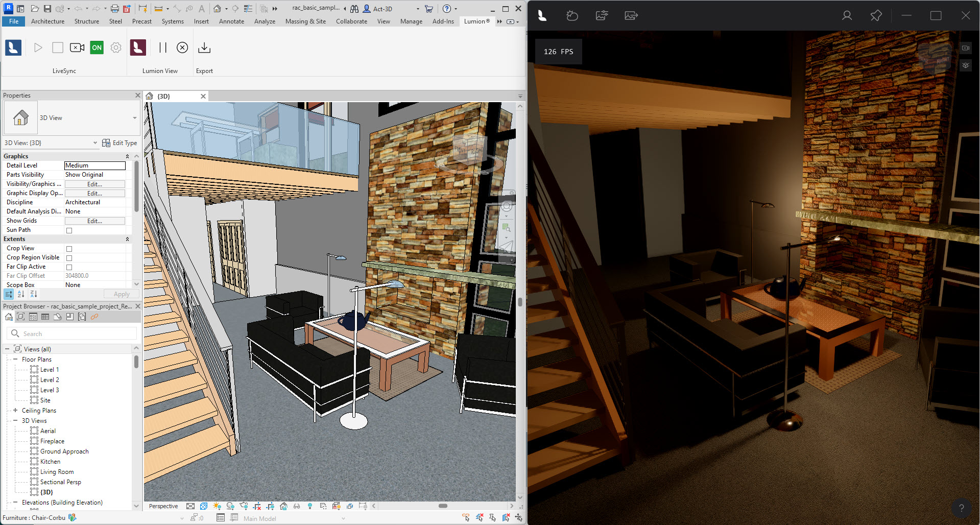
Task: Open the Main Model dropdown
Action: click(342, 518)
